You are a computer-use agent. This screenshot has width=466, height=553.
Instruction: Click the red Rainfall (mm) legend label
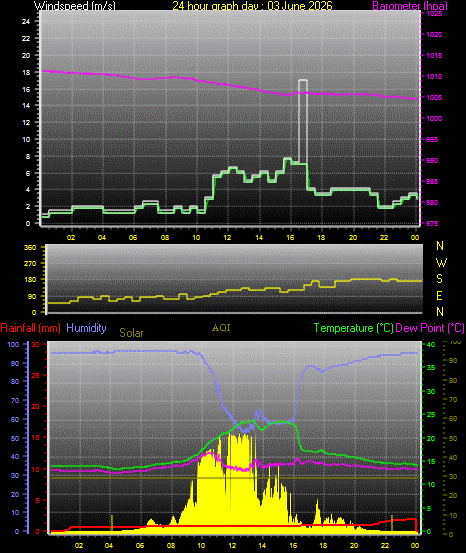pos(31,328)
